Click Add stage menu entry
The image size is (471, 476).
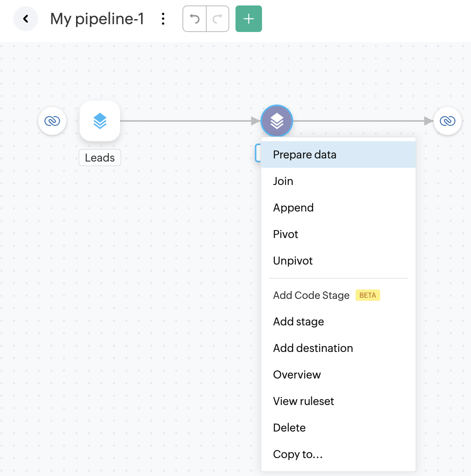(298, 321)
